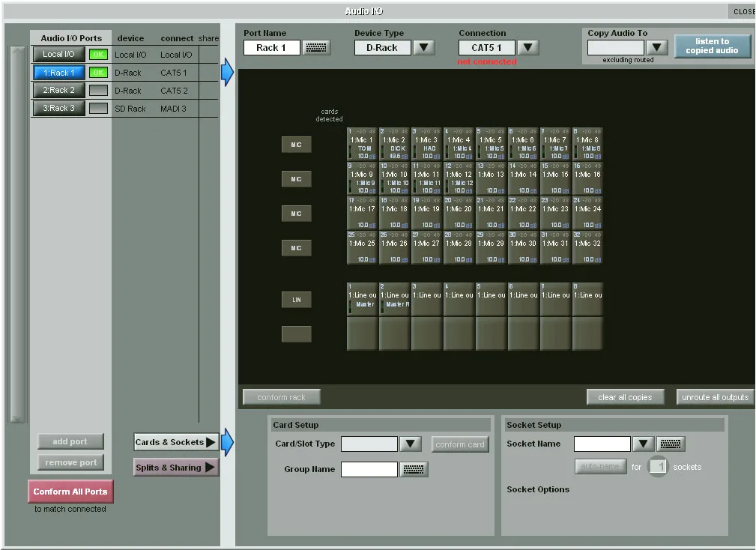Screen dimensions: 756x550
Task: Click the conform rack button
Action: tap(282, 398)
